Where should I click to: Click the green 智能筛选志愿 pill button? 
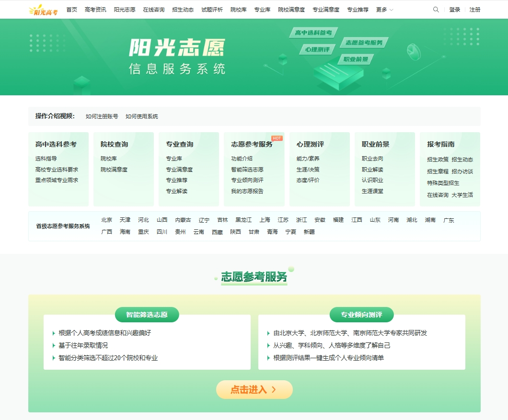click(x=147, y=315)
